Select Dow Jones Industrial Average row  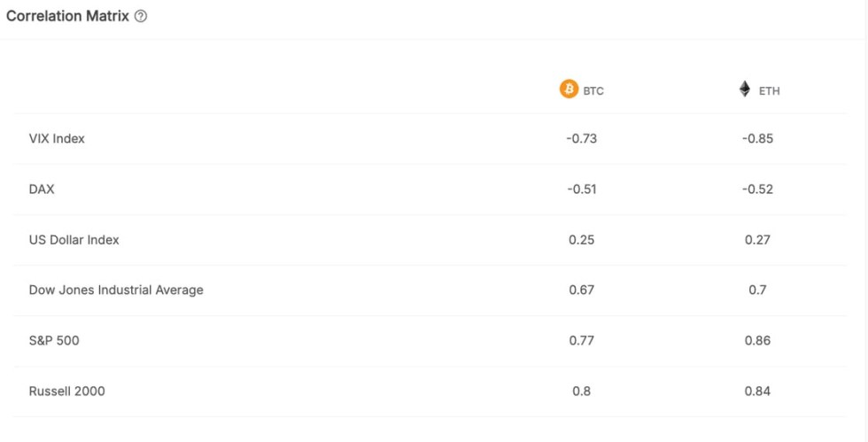[116, 290]
